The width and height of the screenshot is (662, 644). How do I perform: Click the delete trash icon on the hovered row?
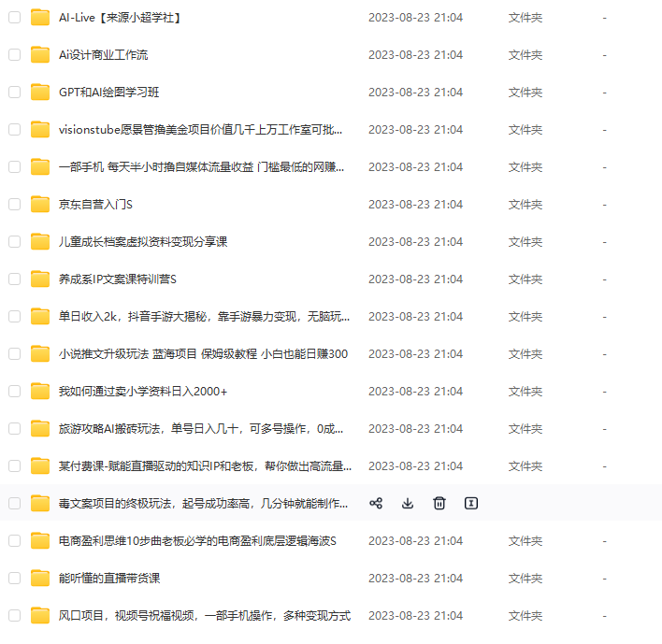tap(439, 503)
